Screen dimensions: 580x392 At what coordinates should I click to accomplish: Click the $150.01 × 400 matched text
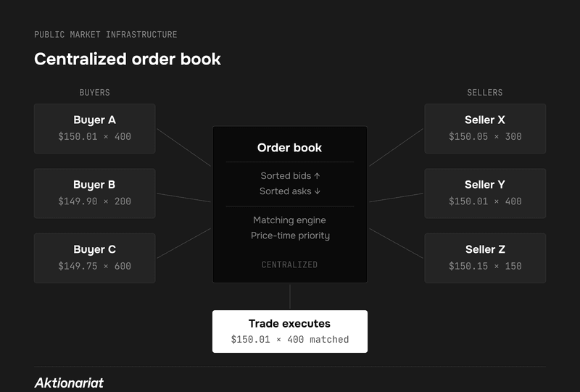pyautogui.click(x=289, y=339)
